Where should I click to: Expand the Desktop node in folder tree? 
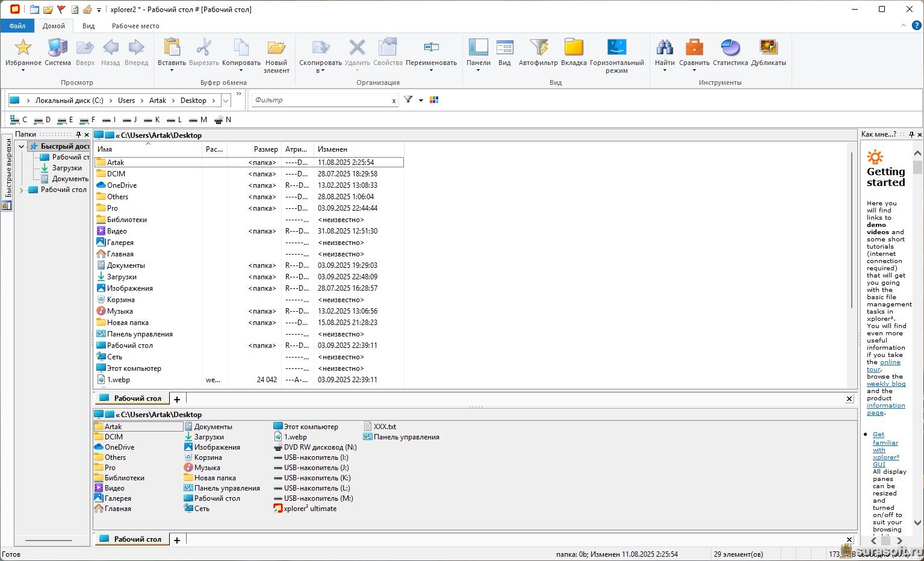(22, 190)
